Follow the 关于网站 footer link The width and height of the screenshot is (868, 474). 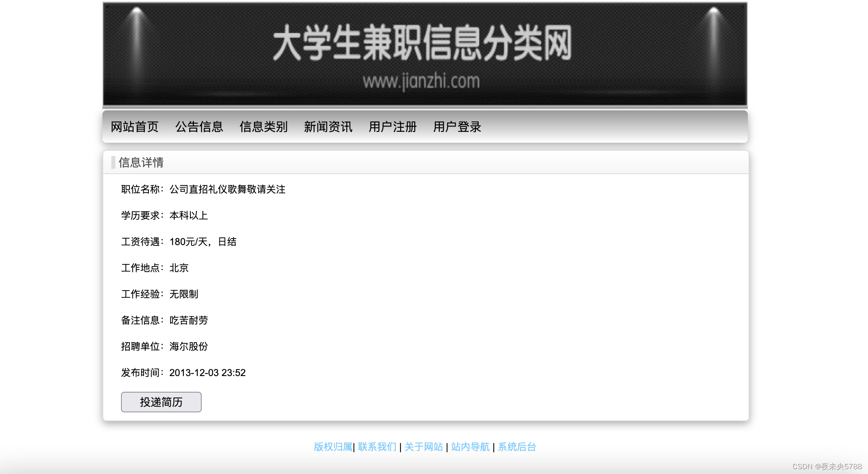click(424, 447)
